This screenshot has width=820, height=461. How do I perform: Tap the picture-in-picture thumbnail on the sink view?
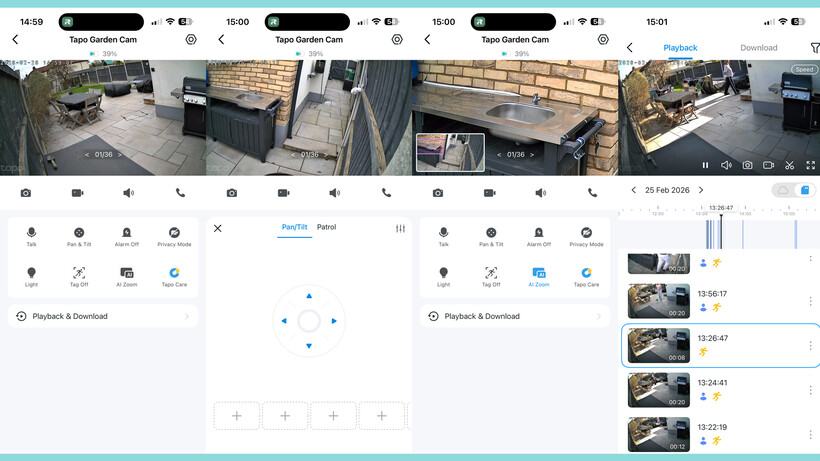[450, 153]
